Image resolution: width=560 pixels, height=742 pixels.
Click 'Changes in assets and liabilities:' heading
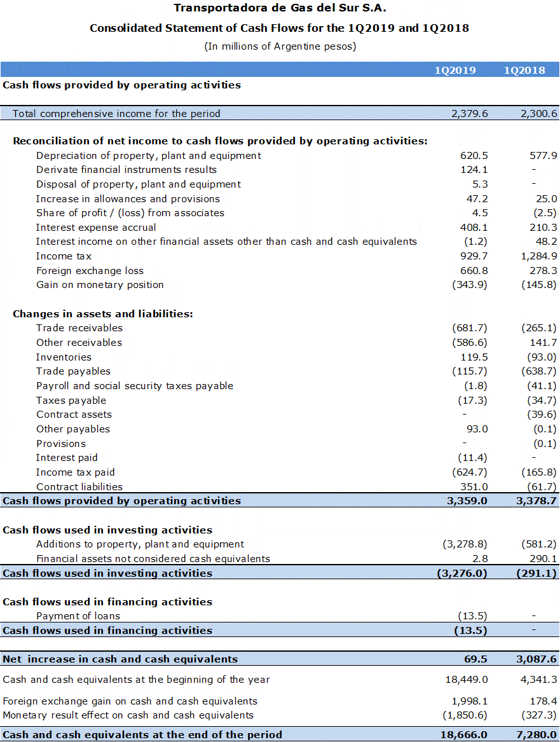pyautogui.click(x=102, y=313)
